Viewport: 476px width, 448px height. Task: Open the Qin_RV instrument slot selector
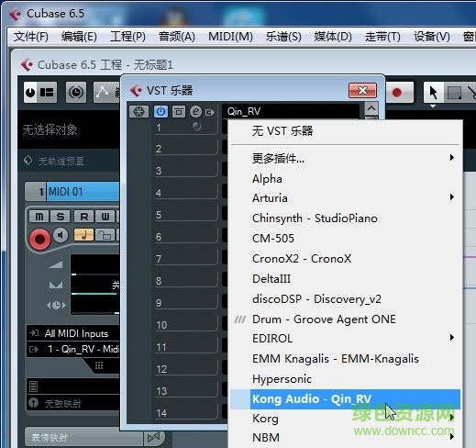tap(291, 112)
